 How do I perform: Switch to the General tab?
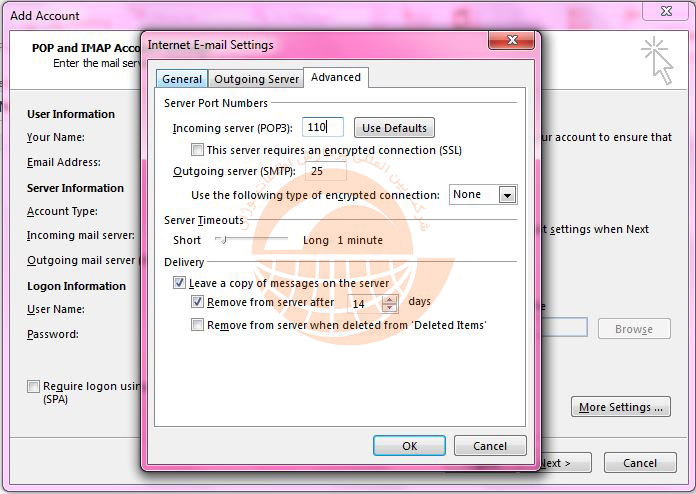pos(182,79)
